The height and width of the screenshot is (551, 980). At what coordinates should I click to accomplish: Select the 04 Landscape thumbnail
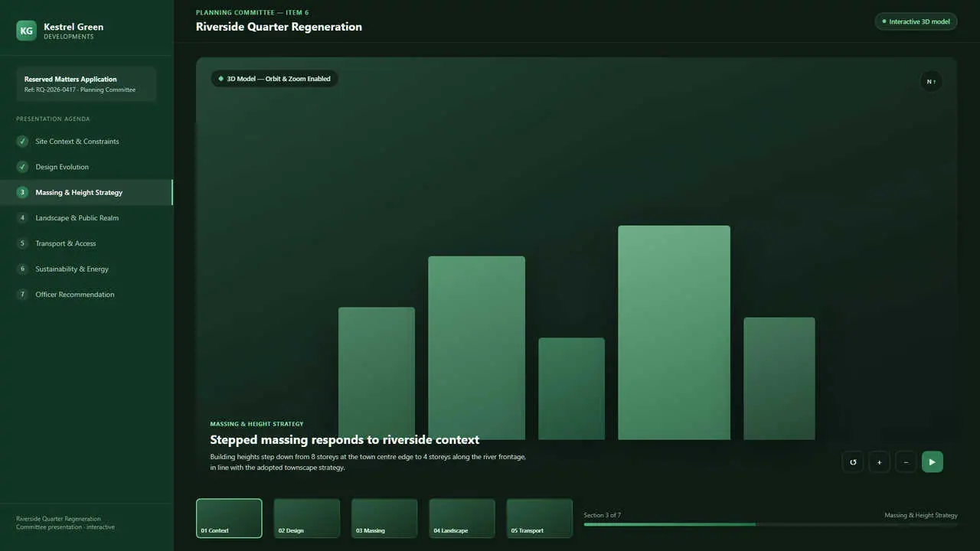[x=462, y=518]
